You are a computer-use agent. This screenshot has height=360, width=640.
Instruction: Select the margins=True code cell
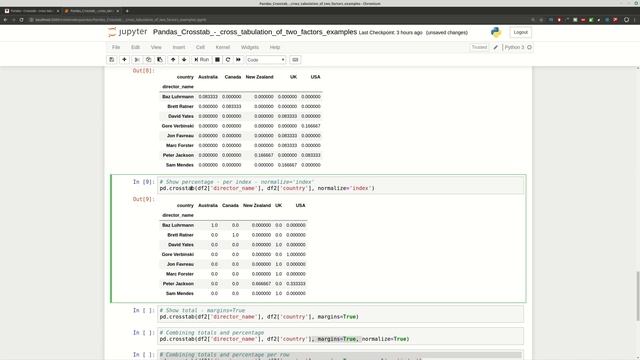340,314
